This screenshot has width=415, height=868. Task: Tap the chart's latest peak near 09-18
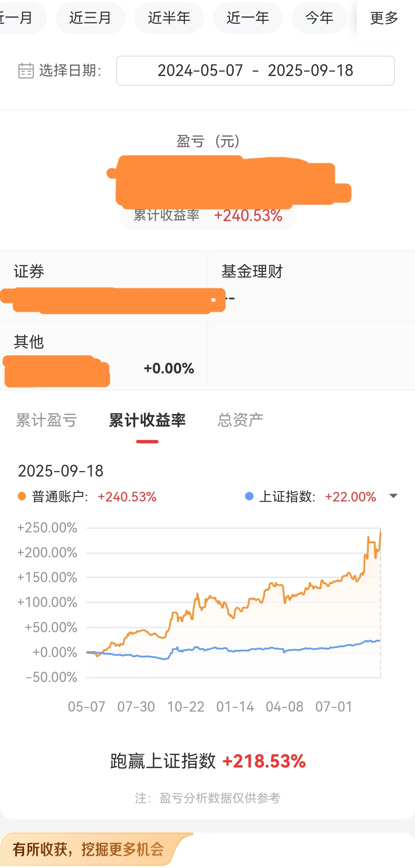click(380, 534)
